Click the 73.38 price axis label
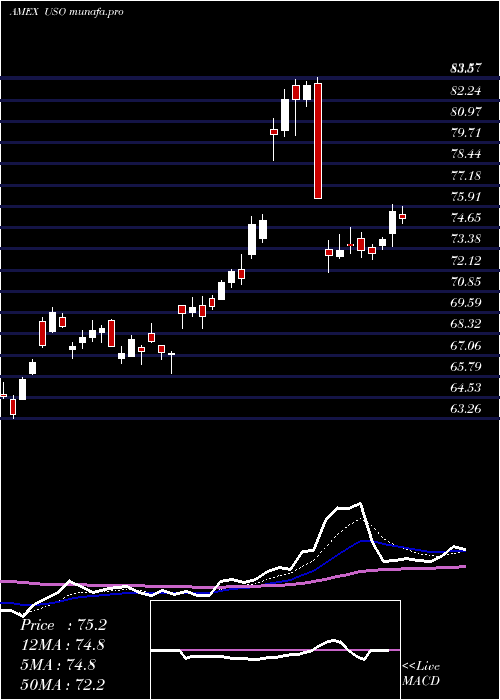This screenshot has width=500, height=700. pyautogui.click(x=466, y=239)
